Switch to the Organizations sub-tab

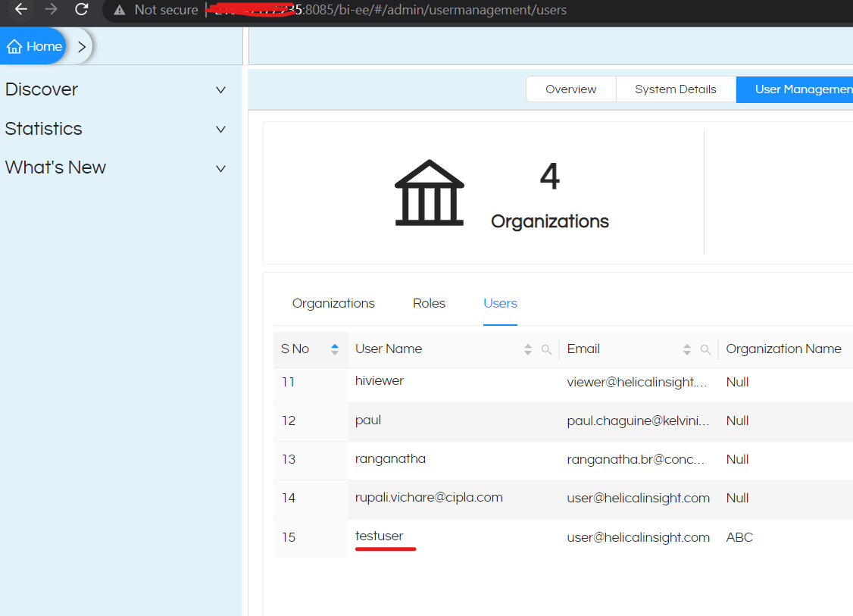[333, 303]
